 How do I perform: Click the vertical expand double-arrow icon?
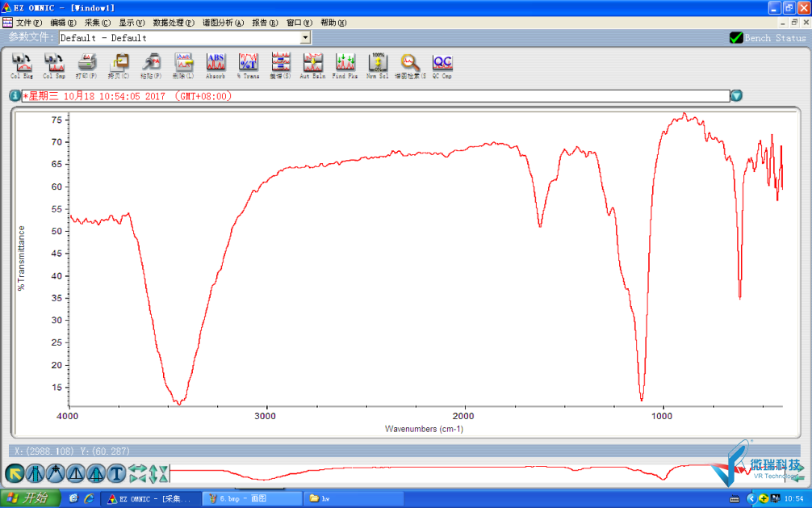(x=153, y=473)
